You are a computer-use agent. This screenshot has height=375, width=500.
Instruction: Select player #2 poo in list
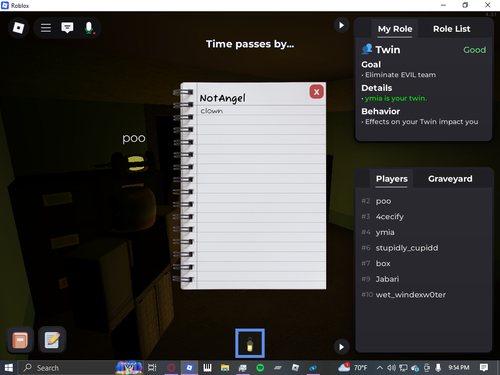(424, 201)
